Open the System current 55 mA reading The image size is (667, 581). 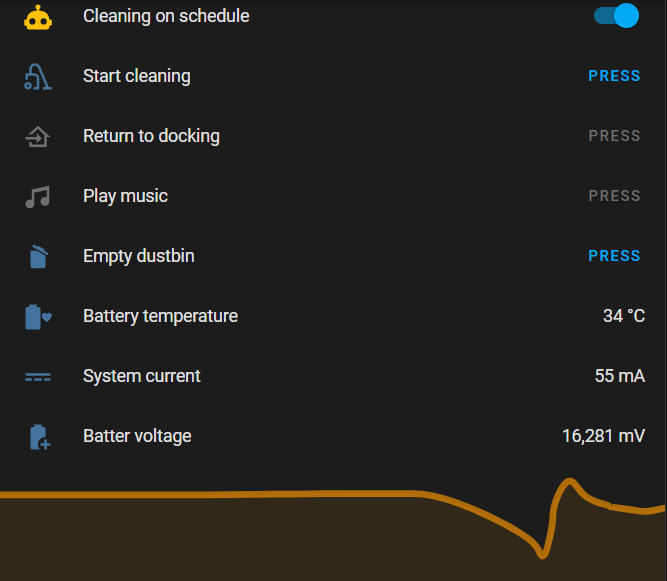click(x=620, y=376)
